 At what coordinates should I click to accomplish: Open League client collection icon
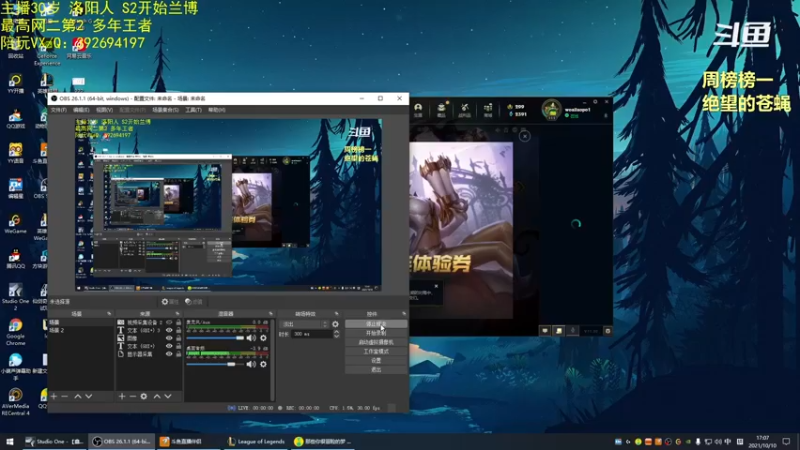(x=441, y=110)
